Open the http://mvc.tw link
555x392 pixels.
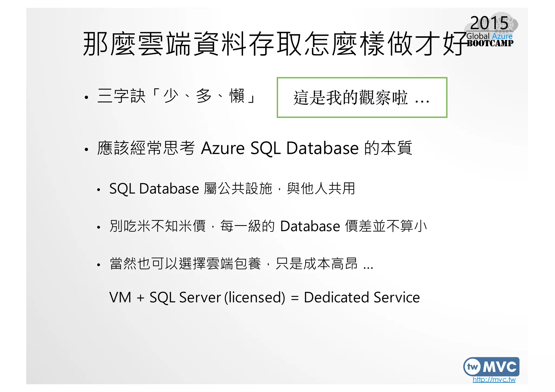[x=494, y=380]
